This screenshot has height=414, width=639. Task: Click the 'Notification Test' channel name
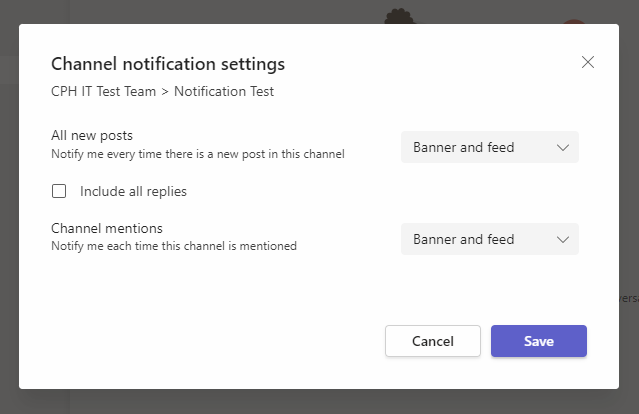[224, 91]
